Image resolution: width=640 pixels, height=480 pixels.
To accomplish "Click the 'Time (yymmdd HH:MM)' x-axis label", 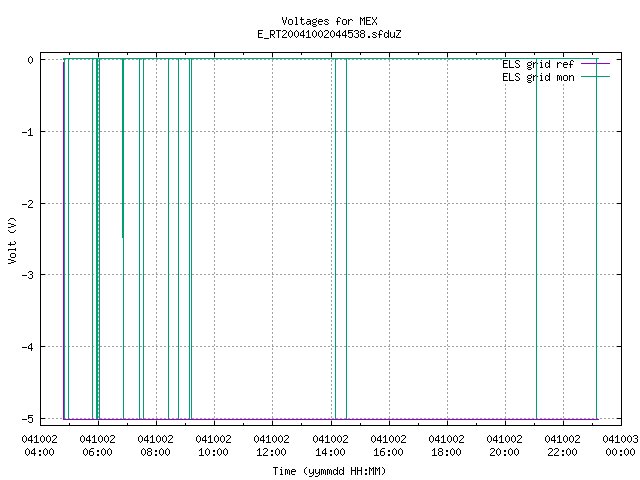I will click(329, 471).
